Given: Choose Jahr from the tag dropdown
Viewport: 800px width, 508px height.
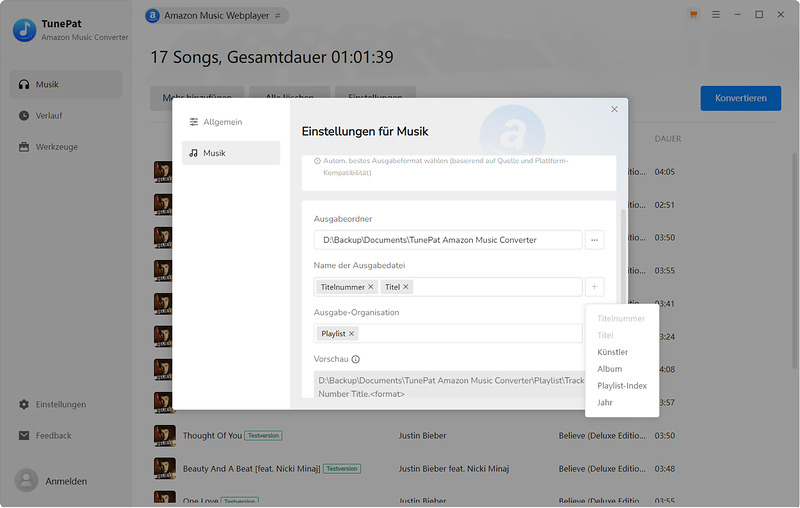Looking at the screenshot, I should [605, 402].
